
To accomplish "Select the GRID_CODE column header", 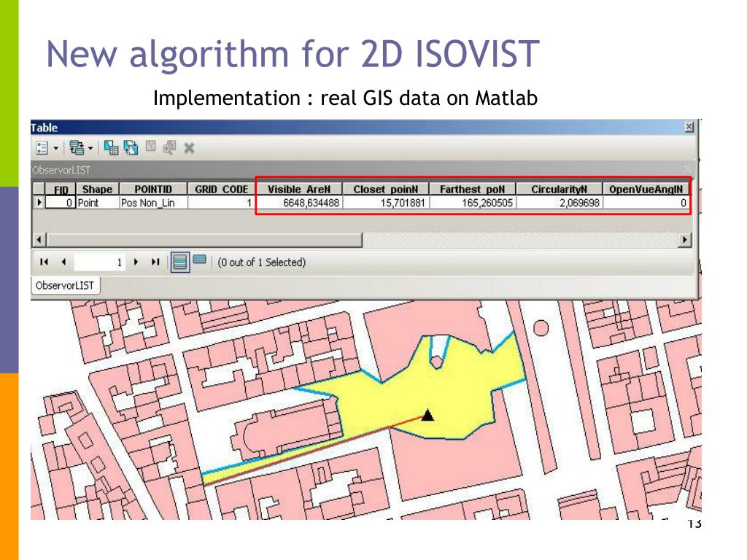I will 220,190.
